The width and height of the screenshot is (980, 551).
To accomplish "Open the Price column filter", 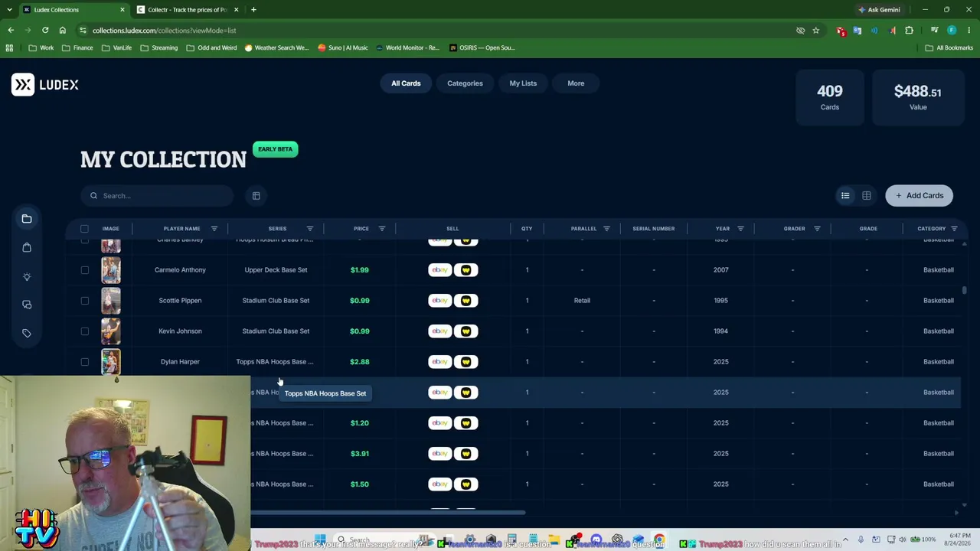I will tap(382, 229).
